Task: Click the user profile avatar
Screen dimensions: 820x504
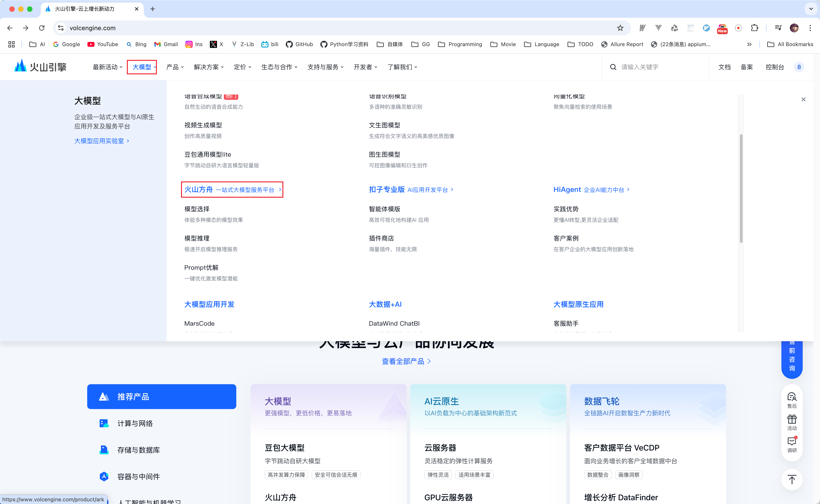Action: [x=794, y=28]
